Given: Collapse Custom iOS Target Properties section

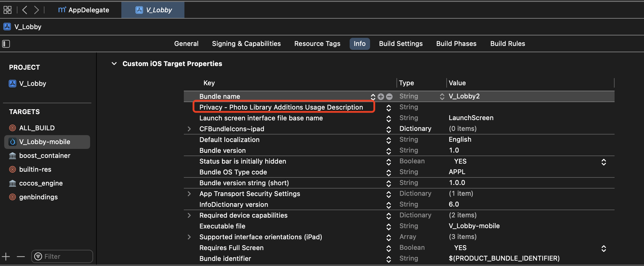Looking at the screenshot, I should tap(114, 64).
